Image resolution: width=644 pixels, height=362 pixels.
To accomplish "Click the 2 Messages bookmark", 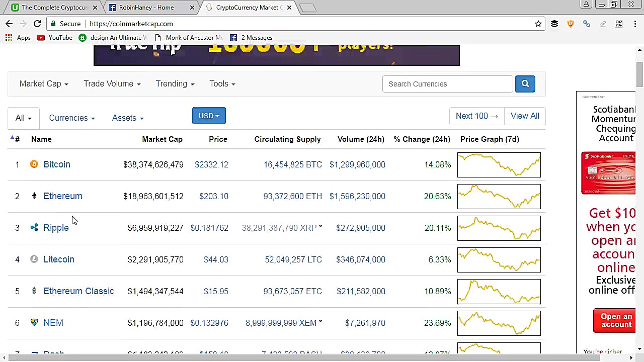I will [x=251, y=38].
